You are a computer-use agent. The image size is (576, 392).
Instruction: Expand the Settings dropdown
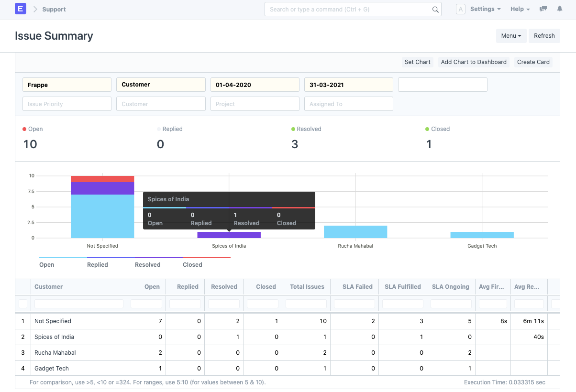click(485, 9)
